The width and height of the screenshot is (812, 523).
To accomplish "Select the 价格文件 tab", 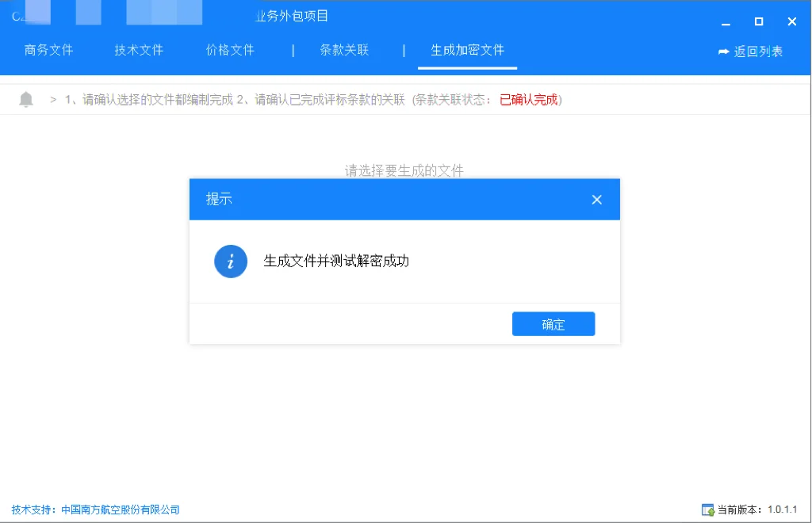I will click(x=230, y=50).
